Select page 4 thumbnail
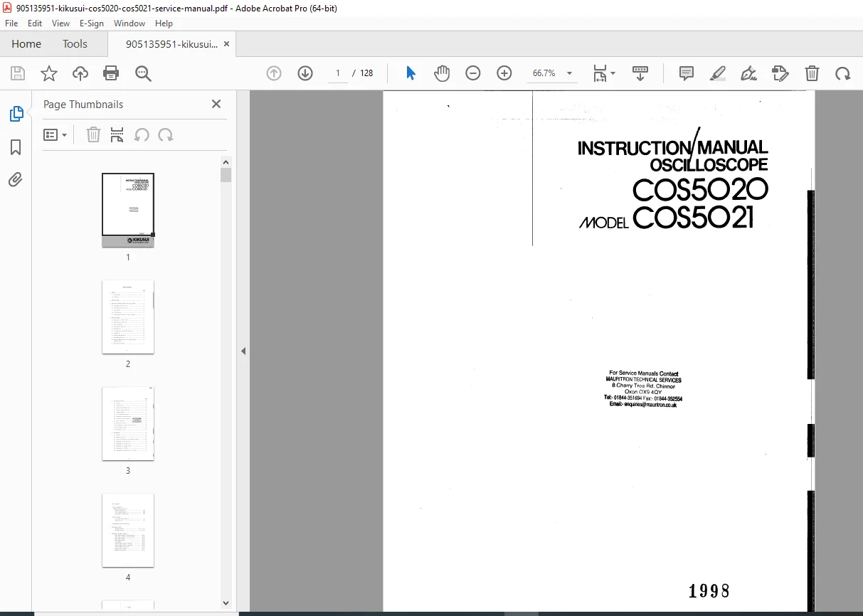The image size is (863, 616). click(x=128, y=530)
